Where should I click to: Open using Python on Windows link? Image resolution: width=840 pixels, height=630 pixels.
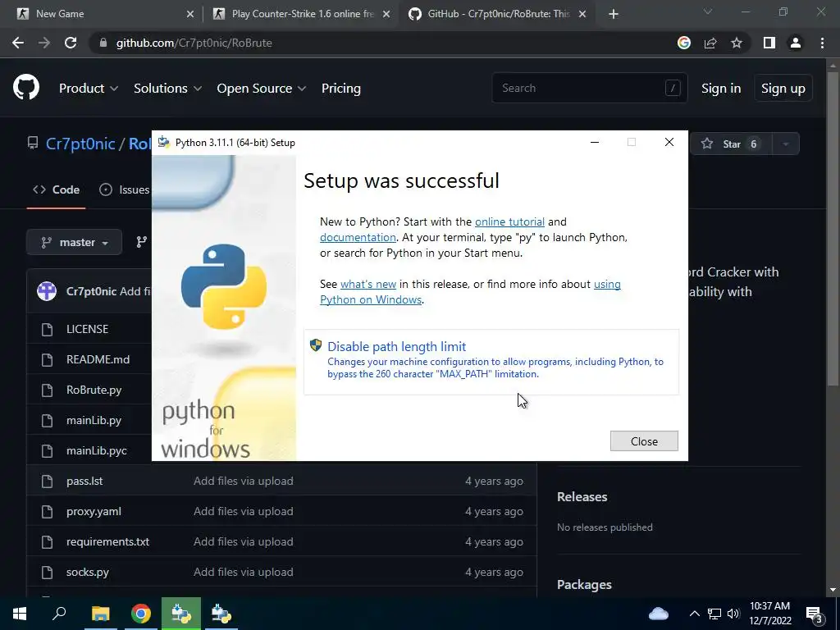(x=370, y=299)
